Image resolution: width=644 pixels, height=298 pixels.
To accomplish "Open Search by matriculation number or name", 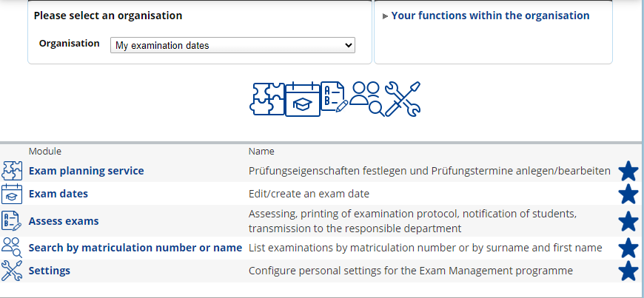I will [135, 248].
